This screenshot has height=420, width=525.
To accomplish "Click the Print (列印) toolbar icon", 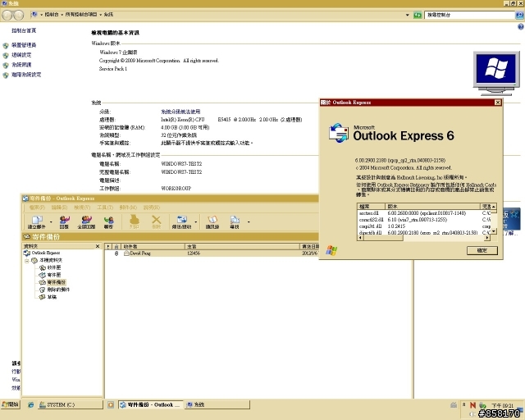I will click(x=134, y=221).
